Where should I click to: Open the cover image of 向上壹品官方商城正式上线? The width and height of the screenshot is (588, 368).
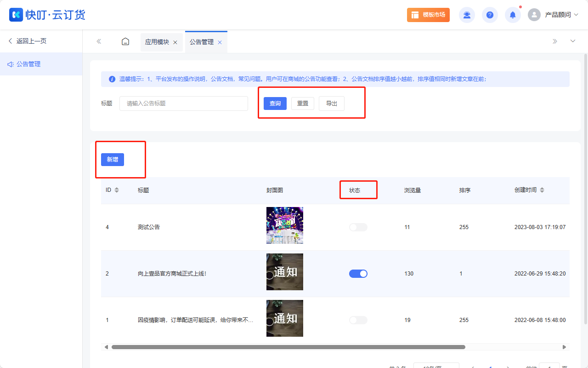[x=285, y=272]
